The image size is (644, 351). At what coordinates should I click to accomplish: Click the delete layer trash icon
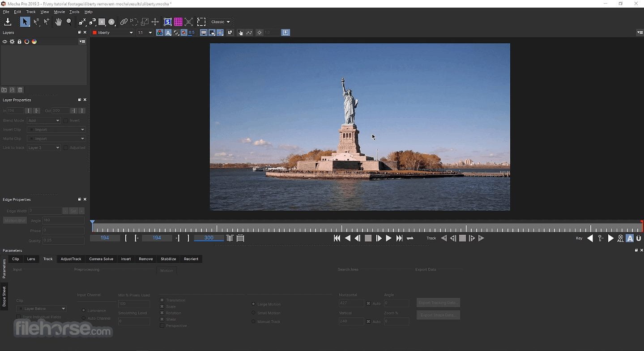click(x=20, y=90)
